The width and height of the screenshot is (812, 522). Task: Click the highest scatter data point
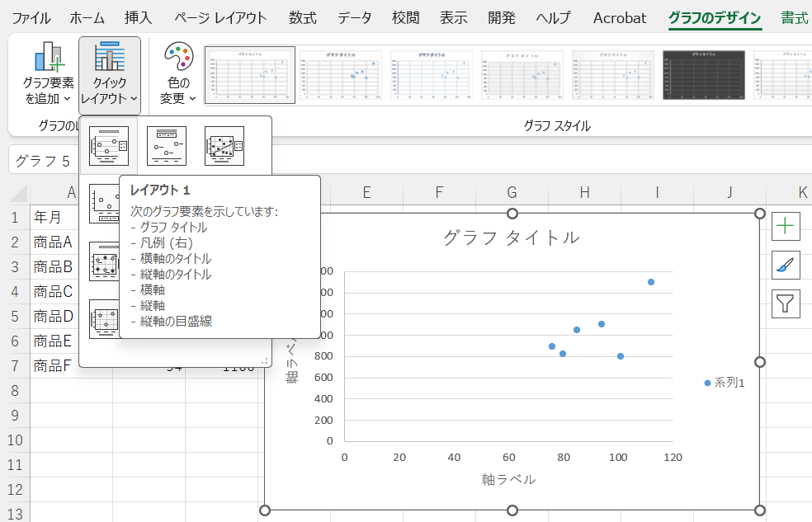coord(651,282)
